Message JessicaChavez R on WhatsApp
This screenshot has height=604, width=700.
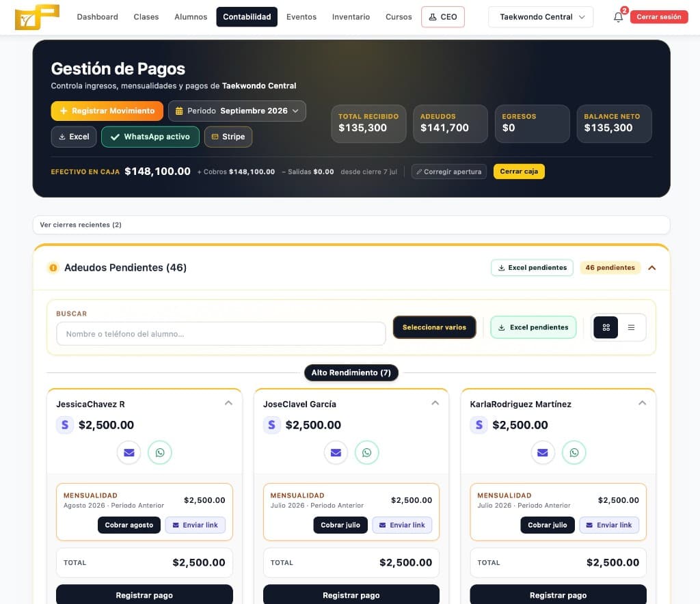[160, 452]
